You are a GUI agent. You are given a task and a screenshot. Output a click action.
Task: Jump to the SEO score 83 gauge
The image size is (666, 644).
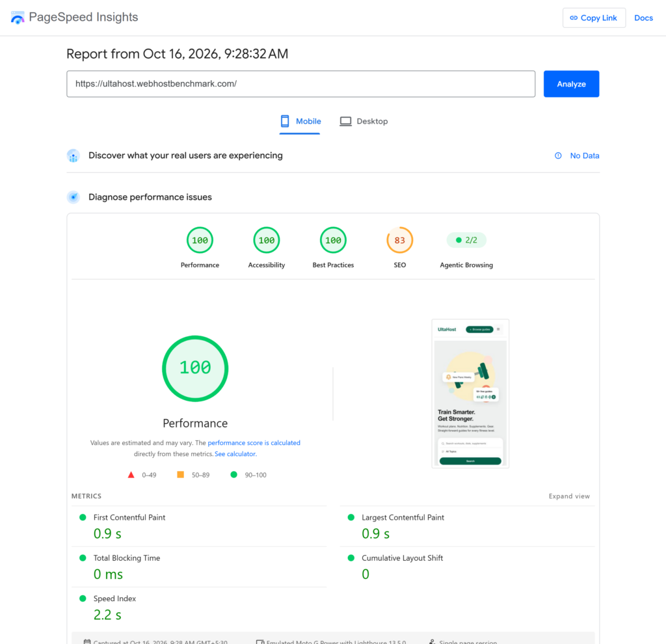[x=400, y=241]
